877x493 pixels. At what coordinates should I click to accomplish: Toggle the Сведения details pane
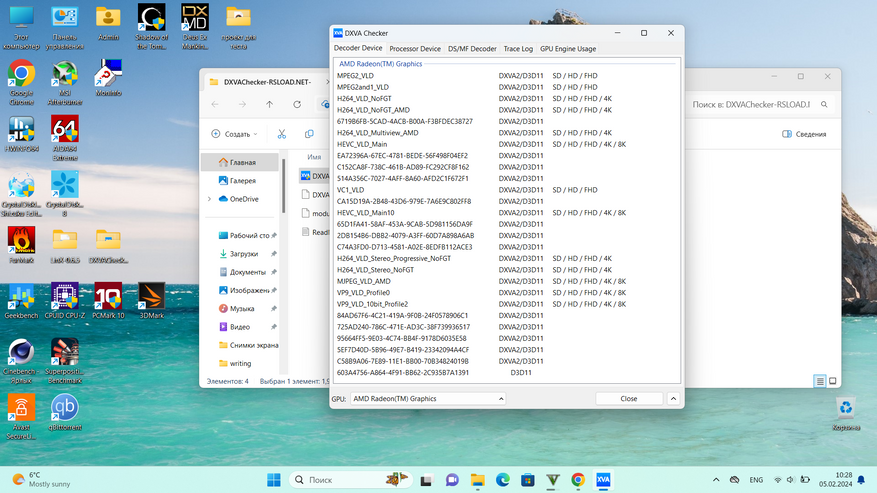[x=803, y=134]
